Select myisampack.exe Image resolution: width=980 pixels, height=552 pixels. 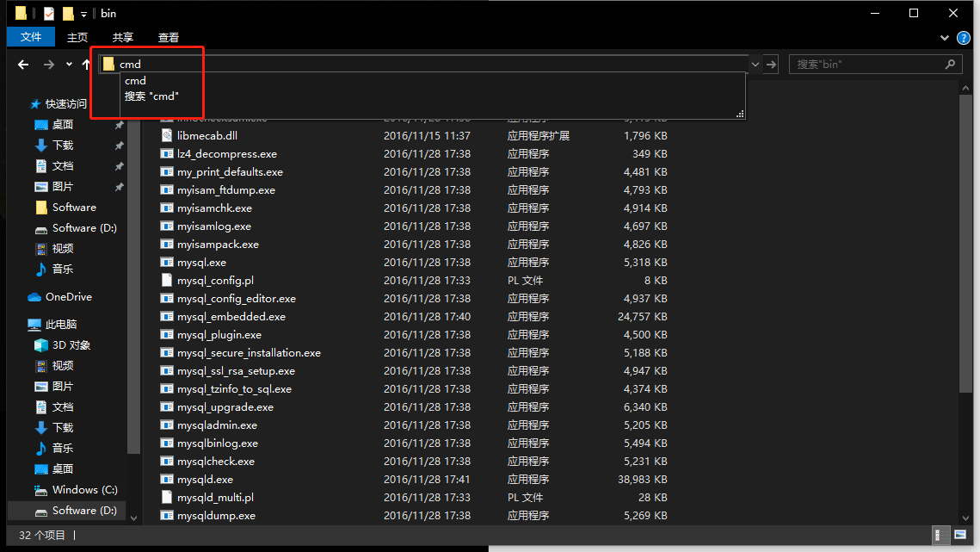tap(218, 244)
